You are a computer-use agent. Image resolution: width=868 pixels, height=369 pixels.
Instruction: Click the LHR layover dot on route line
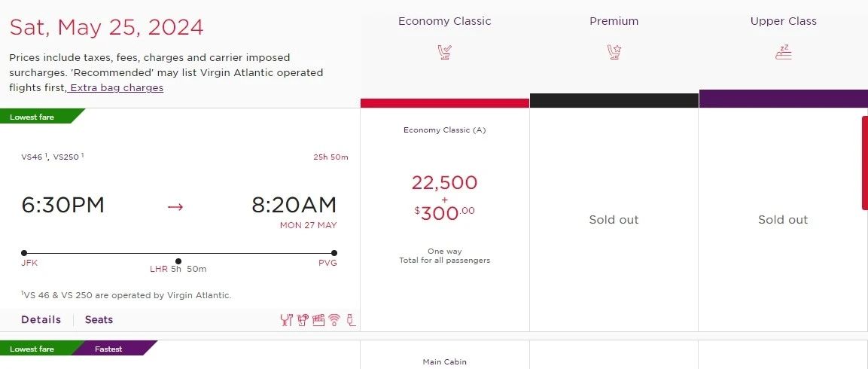click(x=178, y=261)
